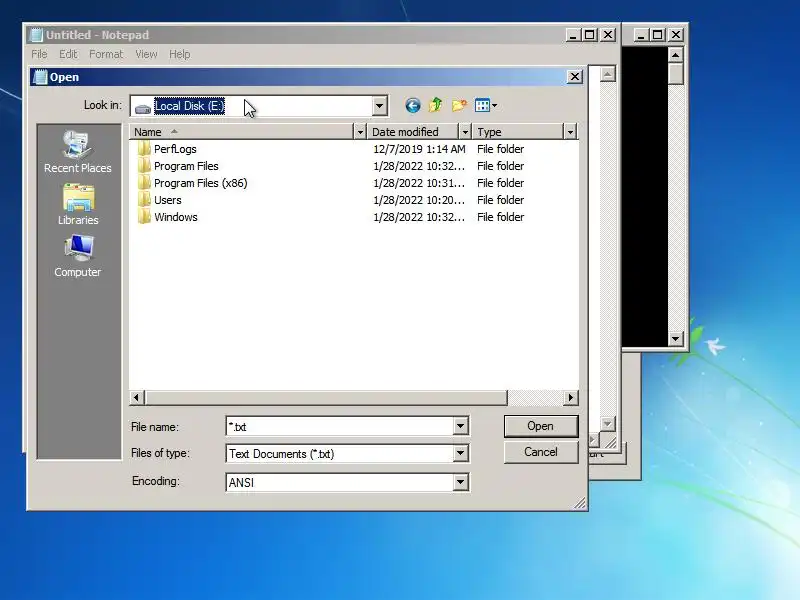
Task: Select the PerfLogs folder name
Action: coord(175,149)
